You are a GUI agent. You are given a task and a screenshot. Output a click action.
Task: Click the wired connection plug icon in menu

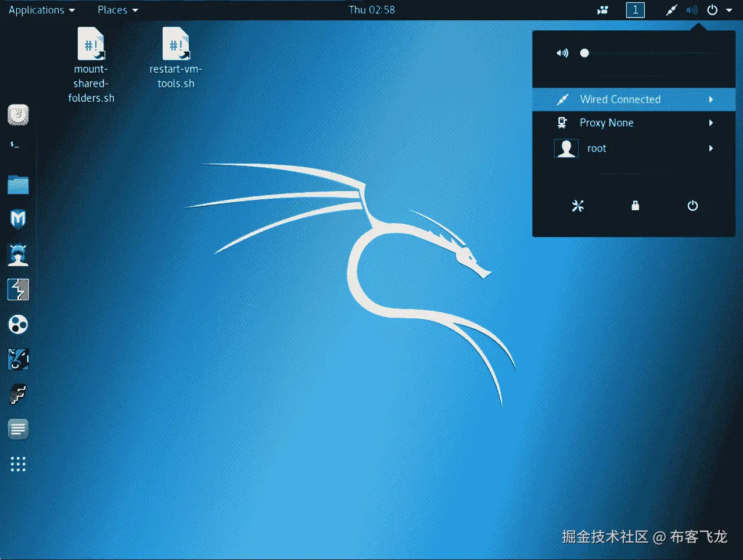pos(562,99)
